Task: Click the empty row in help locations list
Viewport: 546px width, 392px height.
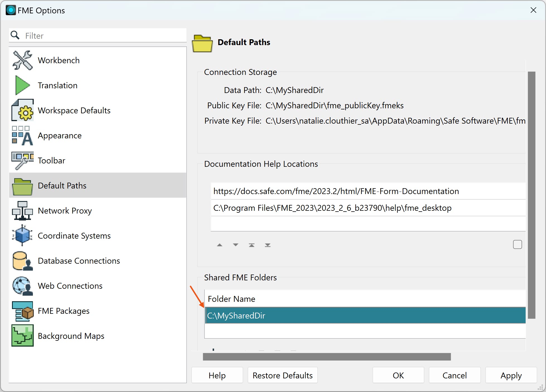Action: pyautogui.click(x=368, y=224)
